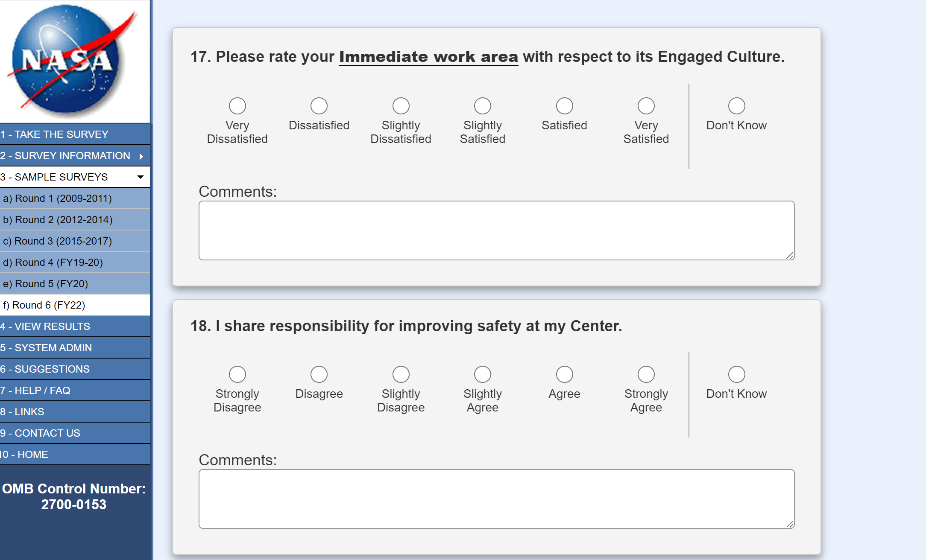
Task: Choose 'Slightly Satisfied' for question 17
Action: pos(482,106)
